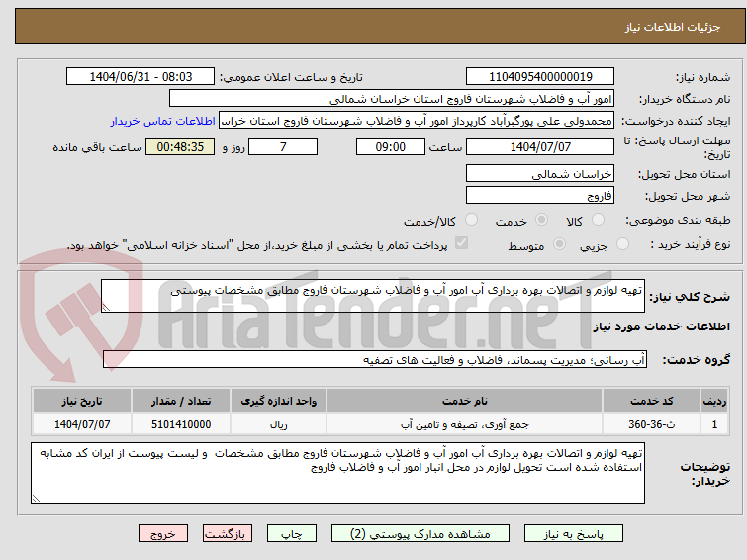Toggle the Islamic treasury payment checkbox

coord(461,243)
